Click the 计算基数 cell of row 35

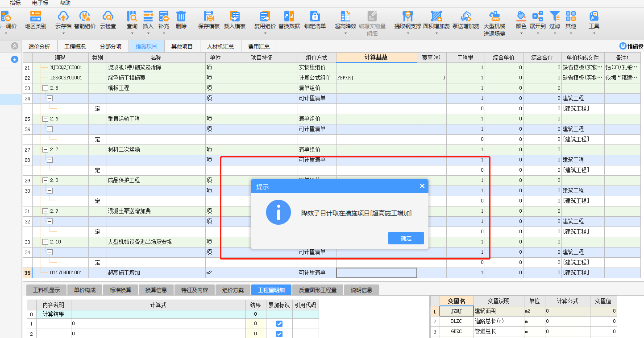(x=377, y=273)
